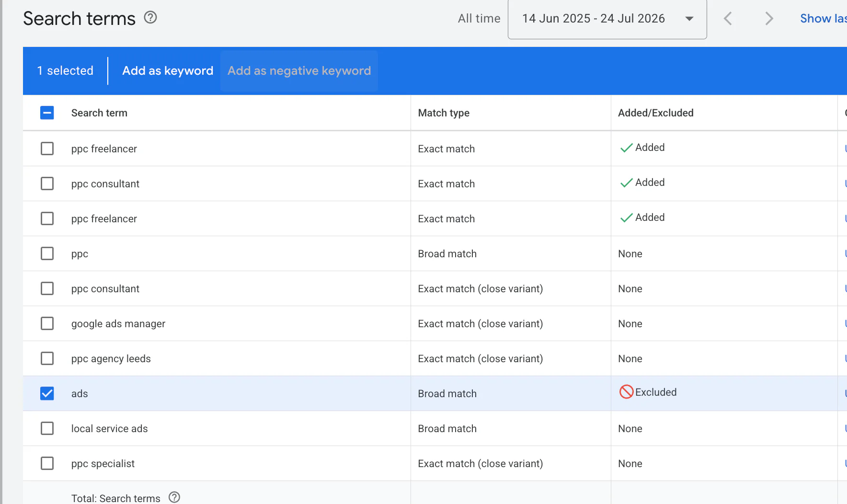Click the ppc agency leeds search term
The image size is (847, 504).
(x=111, y=359)
